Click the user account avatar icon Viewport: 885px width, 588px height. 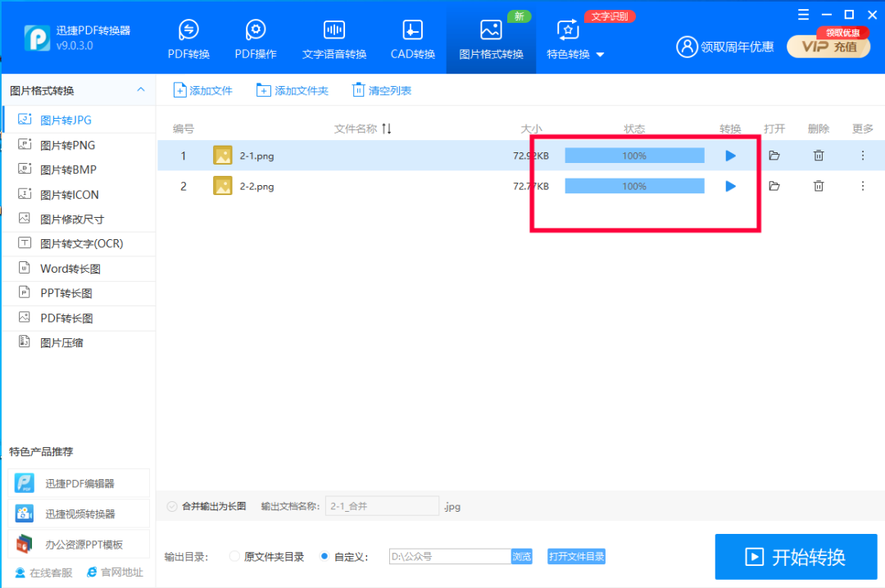(687, 47)
